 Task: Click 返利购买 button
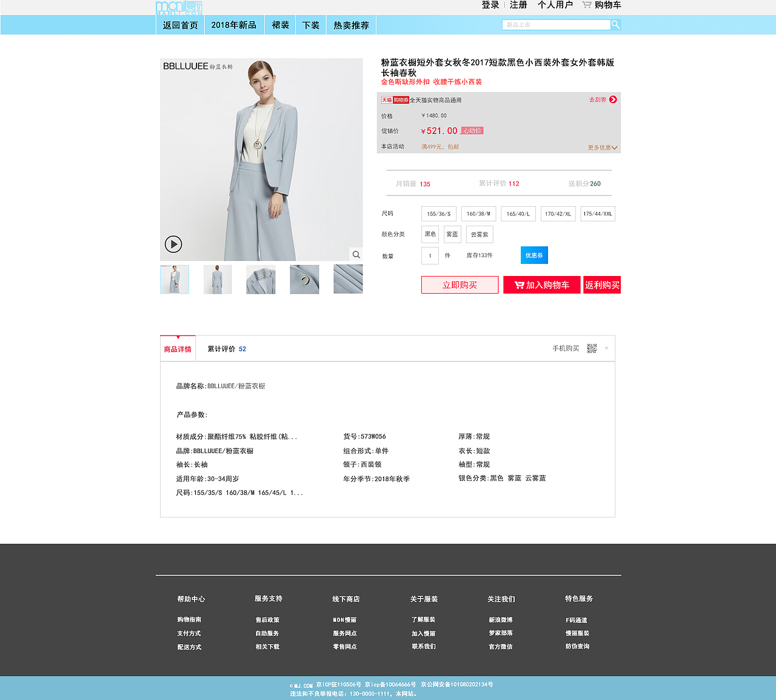click(x=602, y=285)
